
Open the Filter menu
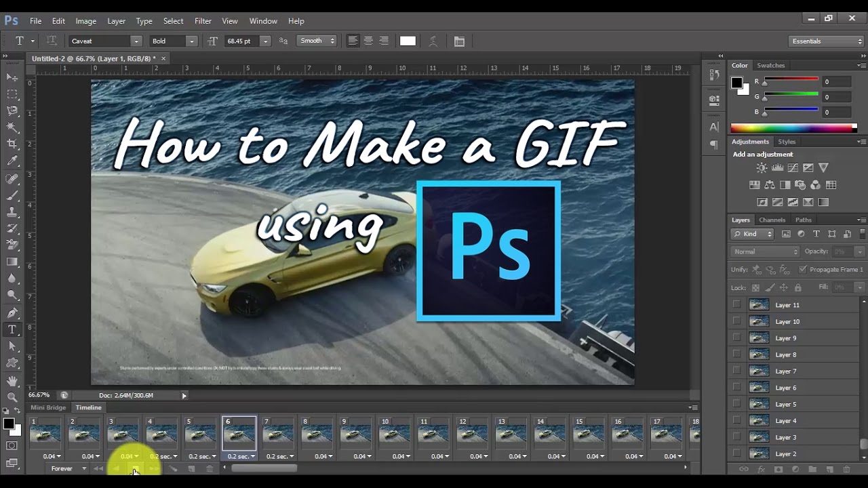(203, 21)
